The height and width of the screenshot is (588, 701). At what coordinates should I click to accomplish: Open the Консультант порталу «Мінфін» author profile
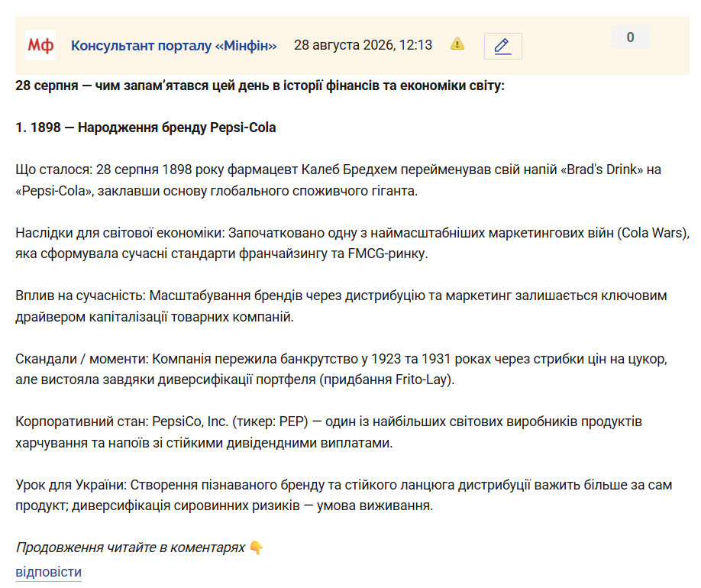174,46
